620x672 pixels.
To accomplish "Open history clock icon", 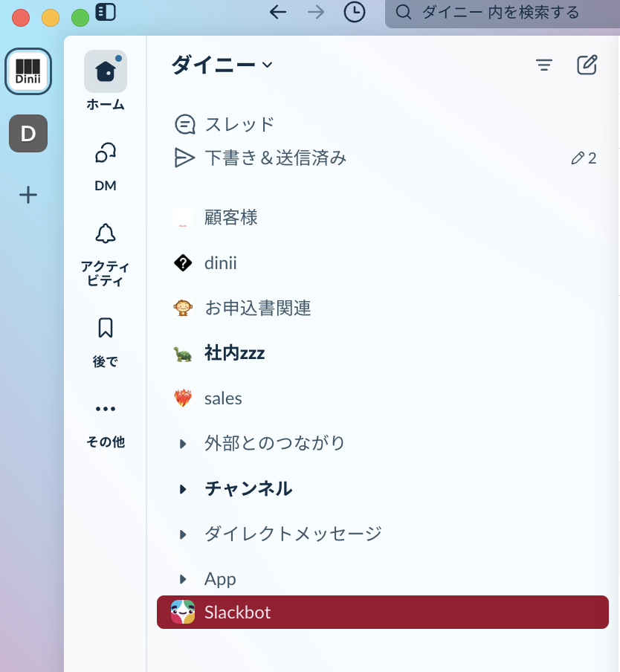I will coord(355,12).
